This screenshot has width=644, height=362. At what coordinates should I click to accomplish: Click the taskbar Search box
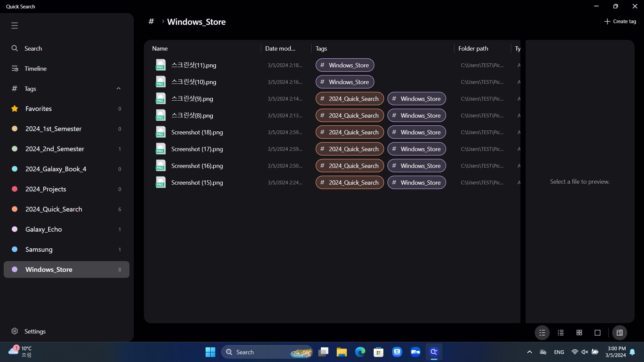point(267,352)
